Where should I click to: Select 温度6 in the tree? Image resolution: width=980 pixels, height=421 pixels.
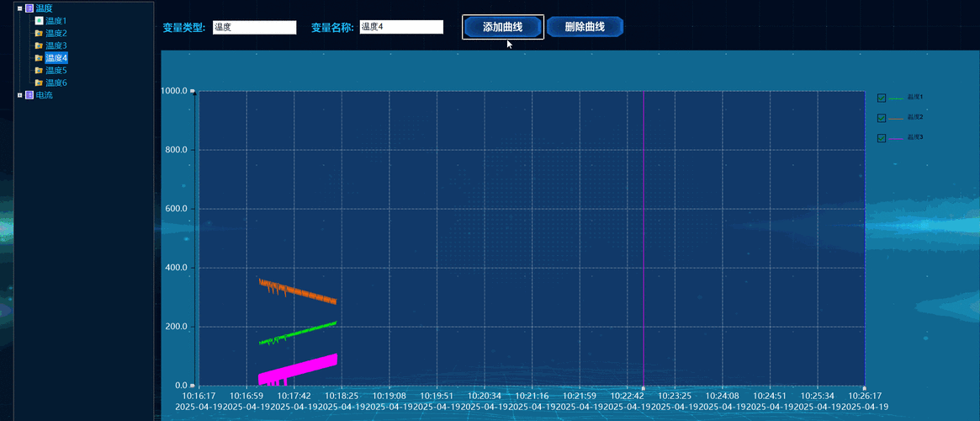click(x=56, y=83)
